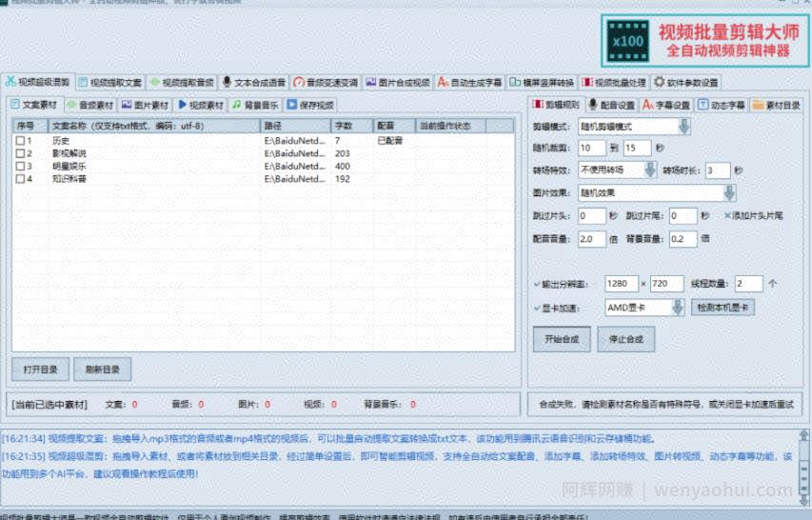Viewport: 812px width, 520px height.
Task: Click the 停止合成 button
Action: click(626, 339)
